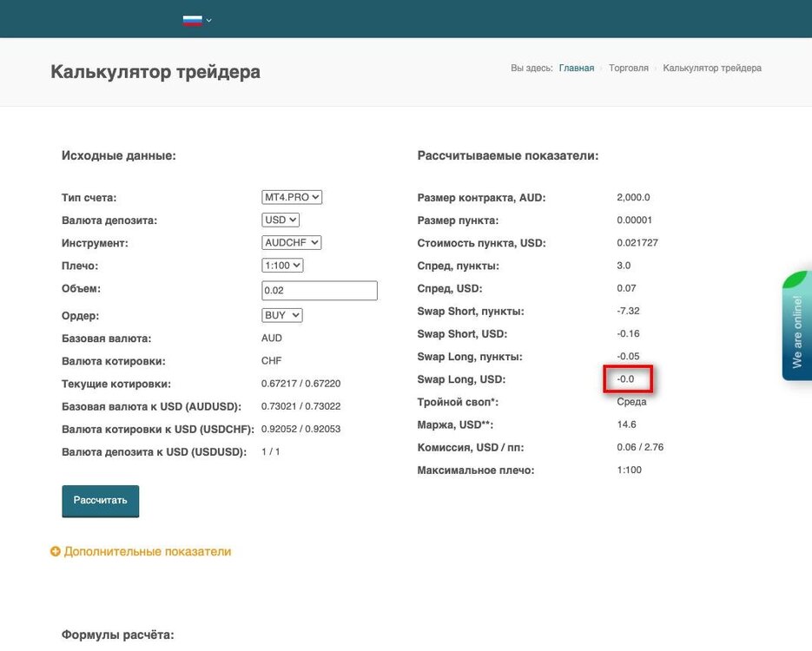812x651 pixels.
Task: Click the Swap Long, USD label
Action: click(x=461, y=379)
